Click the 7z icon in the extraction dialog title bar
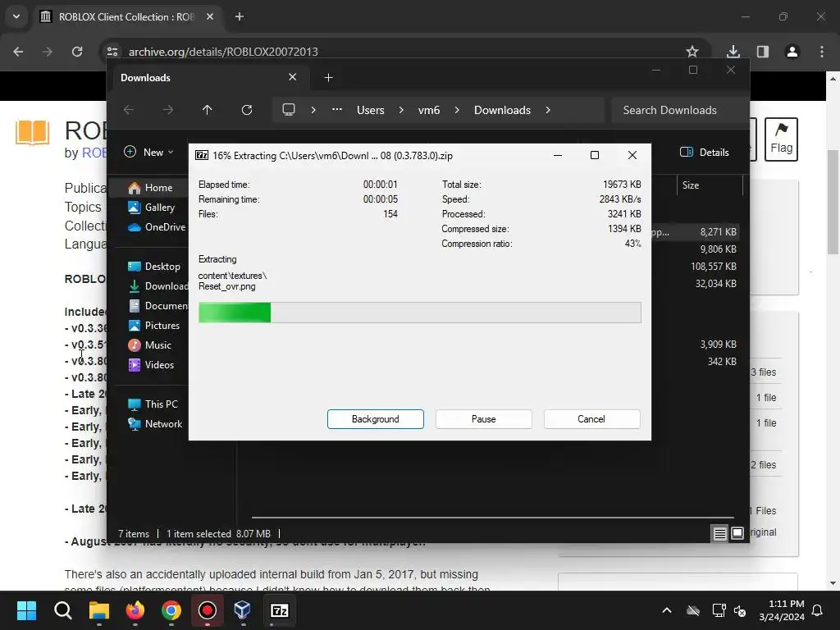The height and width of the screenshot is (630, 840). click(202, 155)
